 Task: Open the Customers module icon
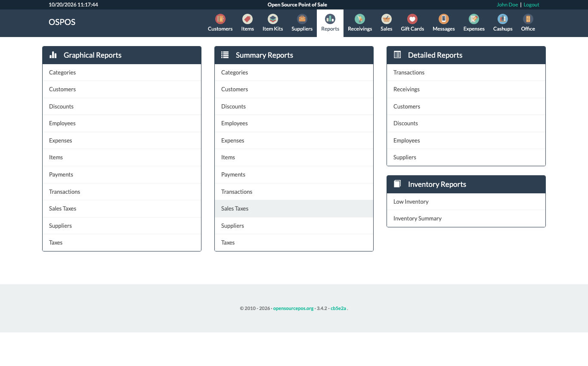(x=220, y=19)
